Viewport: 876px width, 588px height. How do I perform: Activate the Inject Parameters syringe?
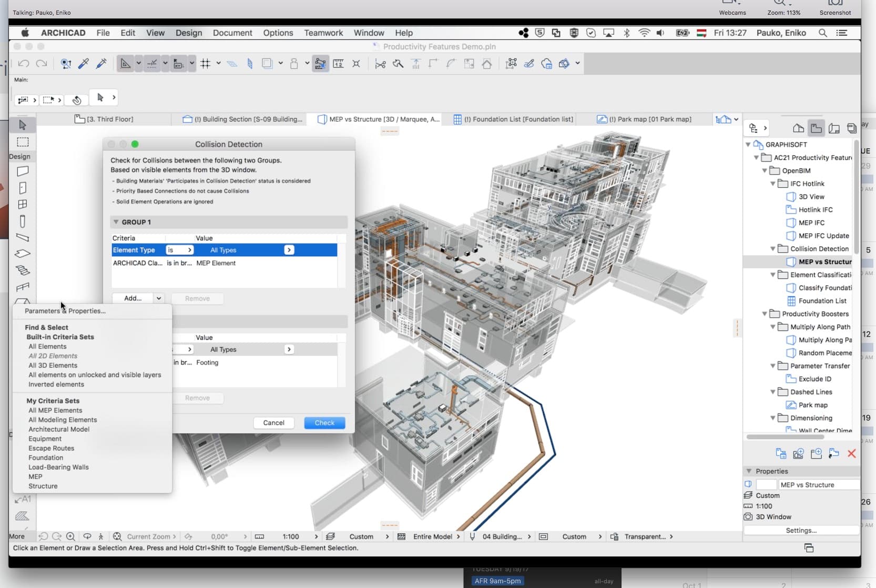tap(101, 64)
